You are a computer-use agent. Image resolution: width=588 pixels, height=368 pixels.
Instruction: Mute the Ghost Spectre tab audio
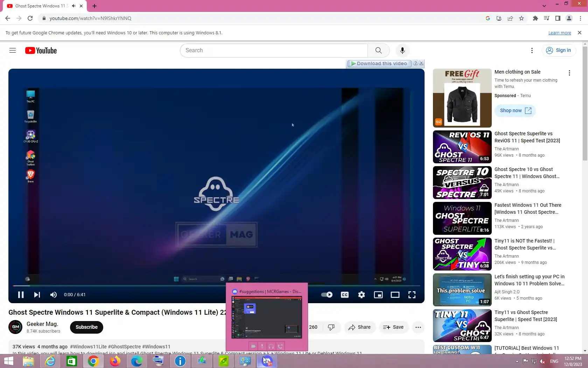coord(73,6)
